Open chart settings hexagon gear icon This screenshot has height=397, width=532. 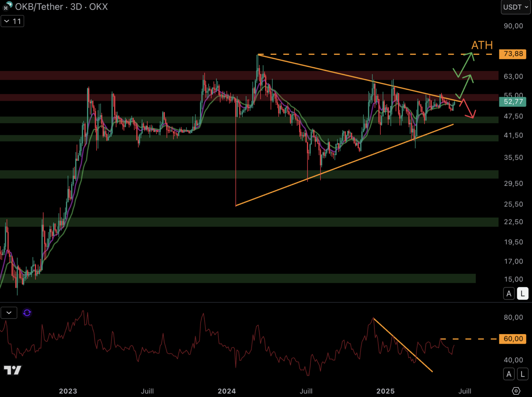tap(516, 391)
